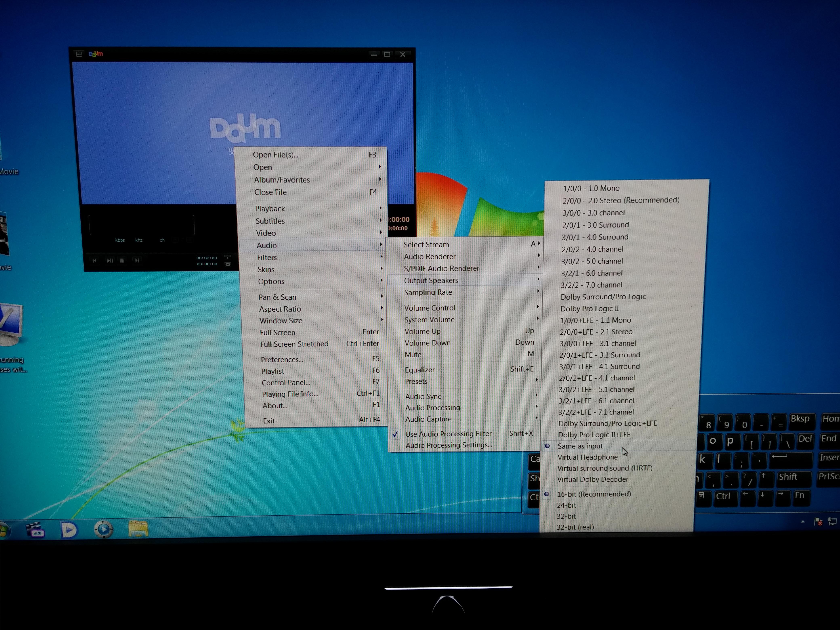Click the previous track button in player
840x630 pixels.
[x=94, y=260]
